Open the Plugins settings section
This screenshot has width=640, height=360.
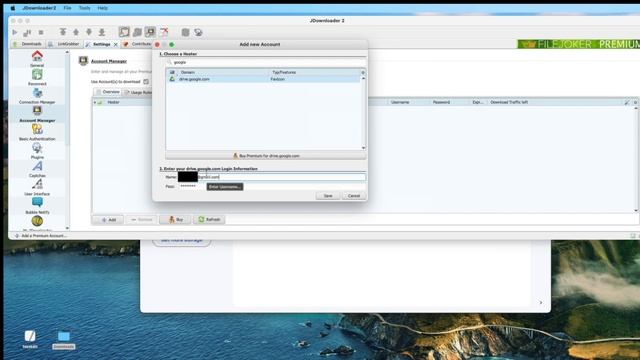(37, 151)
